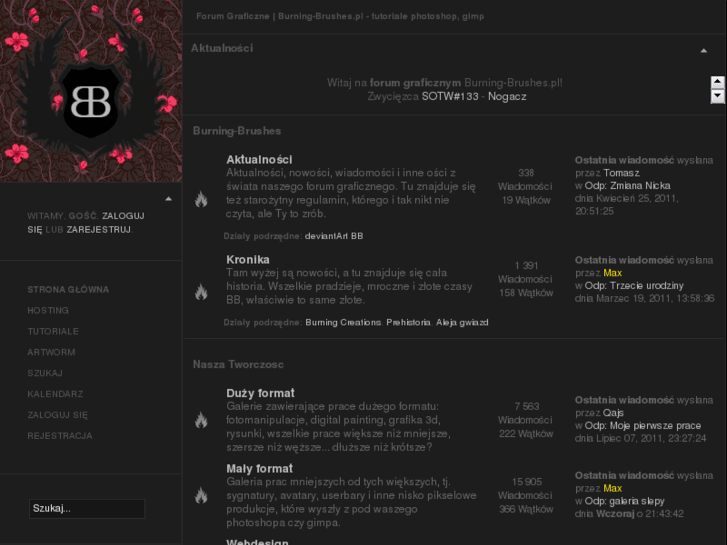Image resolution: width=727 pixels, height=545 pixels.
Task: Open Odp: galeria slepy post
Action: pos(625,501)
